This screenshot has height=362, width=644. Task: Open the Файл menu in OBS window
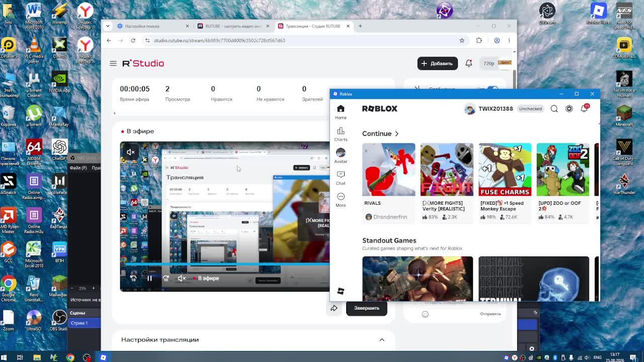78,168
